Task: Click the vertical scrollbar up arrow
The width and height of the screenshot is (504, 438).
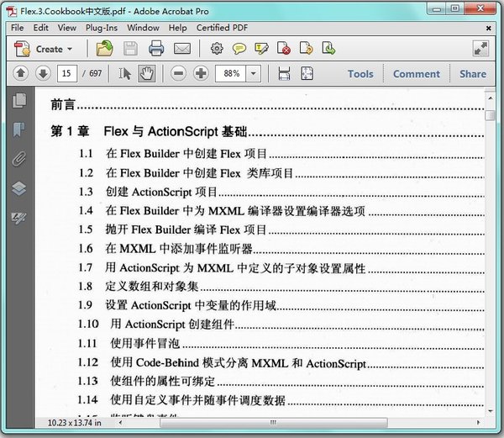Action: pos(491,98)
